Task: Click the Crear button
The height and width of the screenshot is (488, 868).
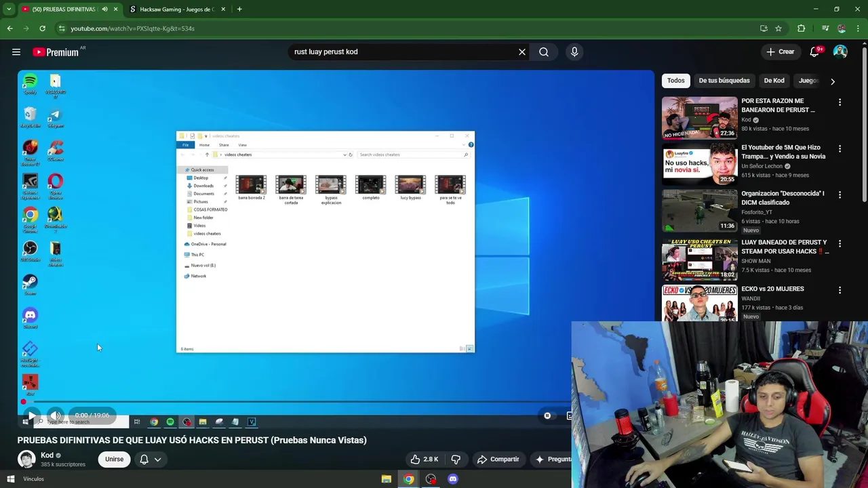Action: pos(780,52)
